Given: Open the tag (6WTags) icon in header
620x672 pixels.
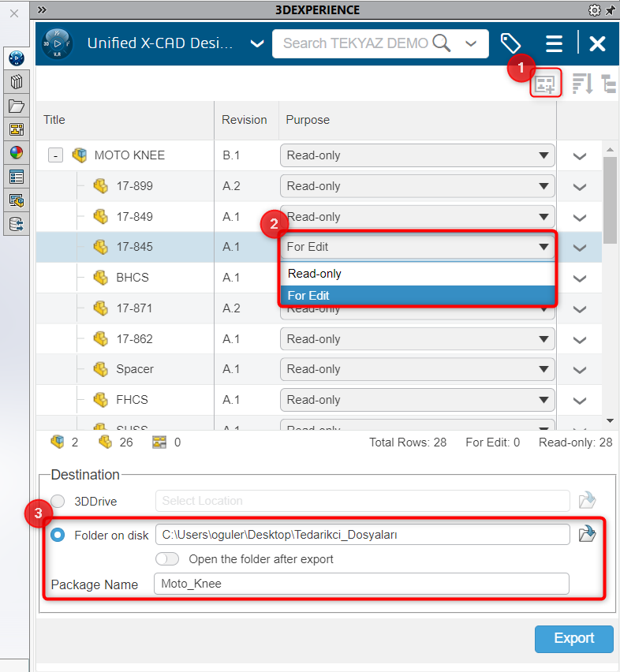Looking at the screenshot, I should tap(510, 43).
